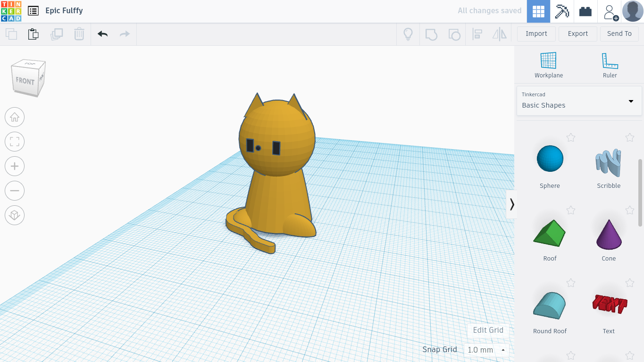
Task: Select the Workplane tool
Action: tap(549, 65)
